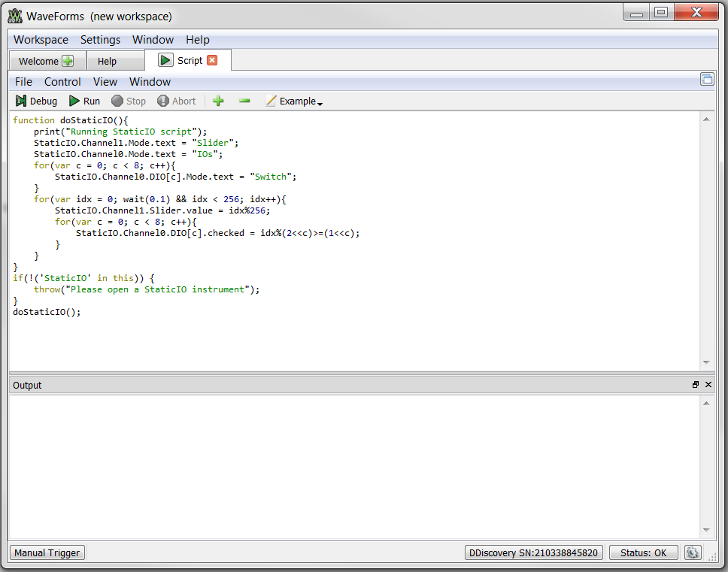The image size is (728, 572).
Task: Minimize the WaveForms window
Action: point(636,13)
